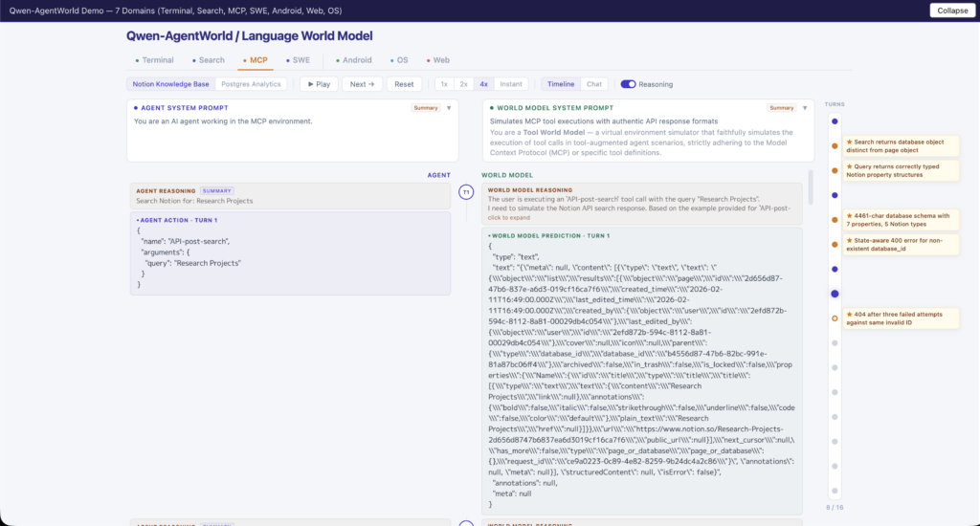Start playback with the Play button
980x526 pixels.
point(319,84)
